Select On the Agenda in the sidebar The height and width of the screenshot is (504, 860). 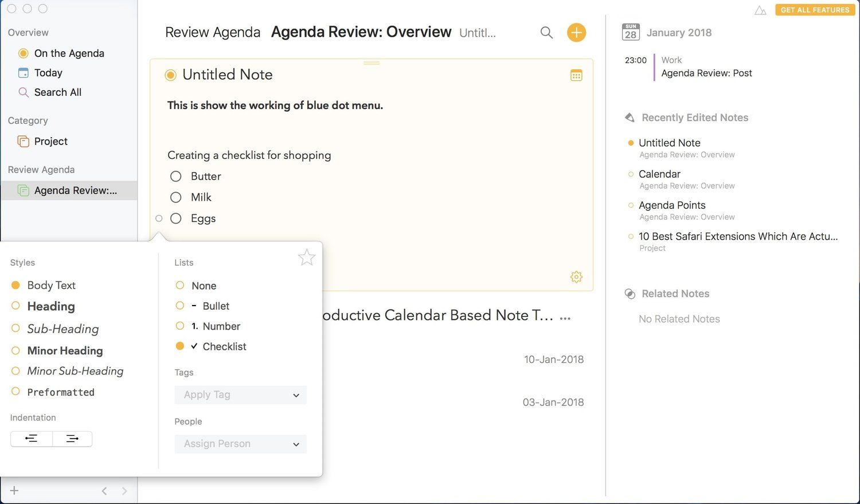tap(69, 53)
